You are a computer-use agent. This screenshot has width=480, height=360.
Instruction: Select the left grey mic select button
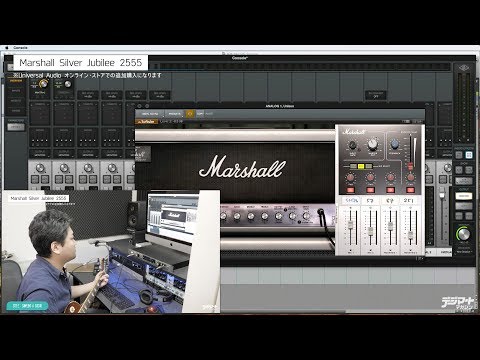[353, 166]
